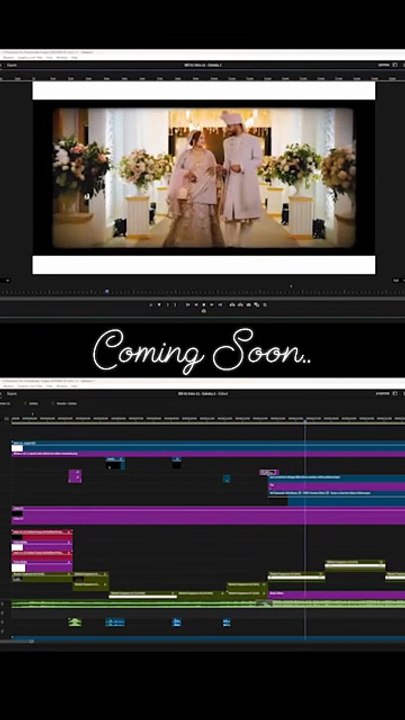
Task: Open the Help menu in the timeline window
Action: pyautogui.click(x=74, y=386)
